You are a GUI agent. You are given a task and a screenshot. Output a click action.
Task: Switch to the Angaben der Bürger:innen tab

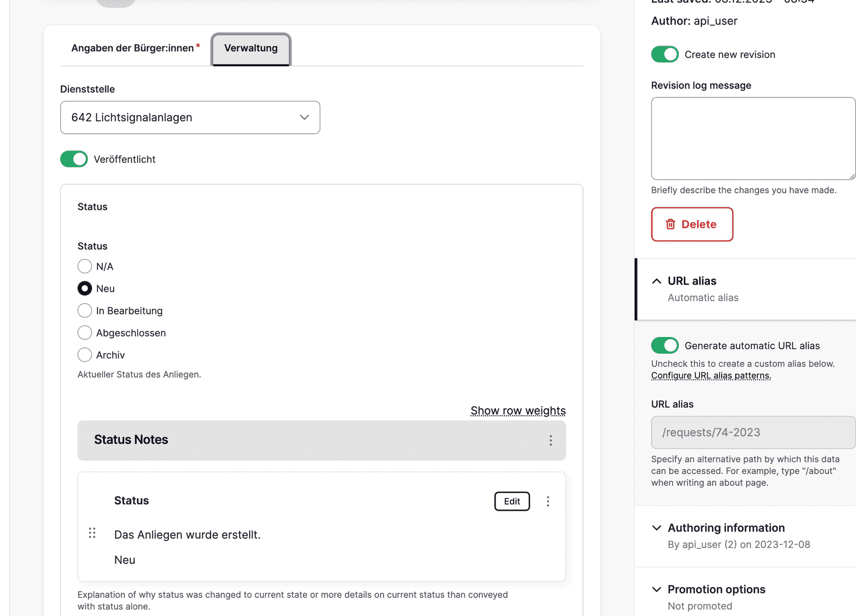pyautogui.click(x=133, y=48)
